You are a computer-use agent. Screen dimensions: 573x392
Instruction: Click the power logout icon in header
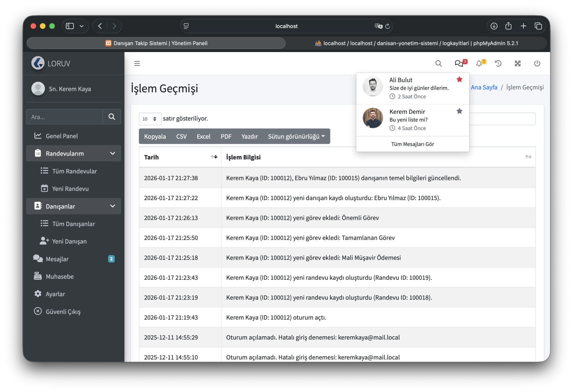537,64
